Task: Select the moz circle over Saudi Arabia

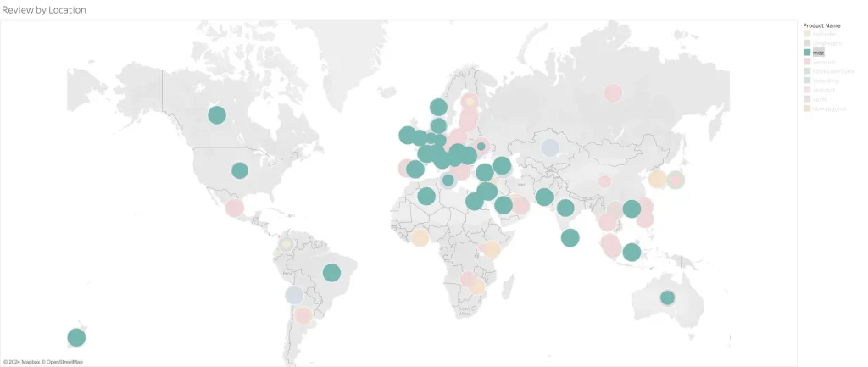Action: coord(504,205)
